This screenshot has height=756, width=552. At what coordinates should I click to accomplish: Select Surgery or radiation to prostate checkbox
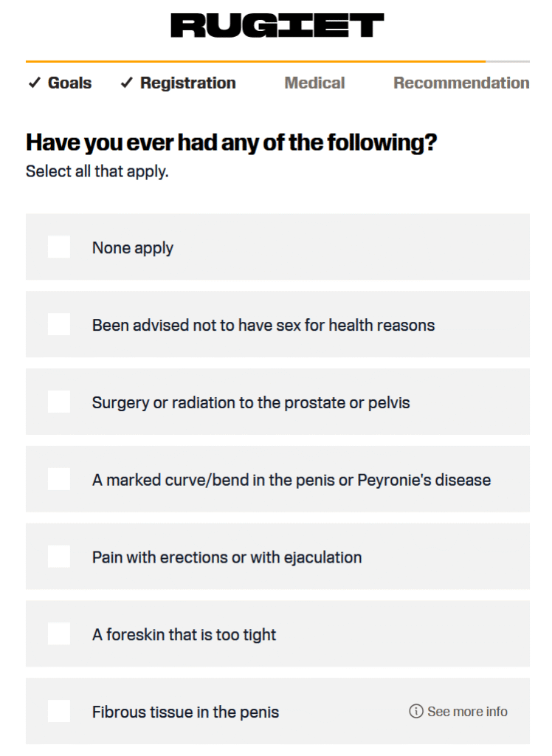pos(59,402)
